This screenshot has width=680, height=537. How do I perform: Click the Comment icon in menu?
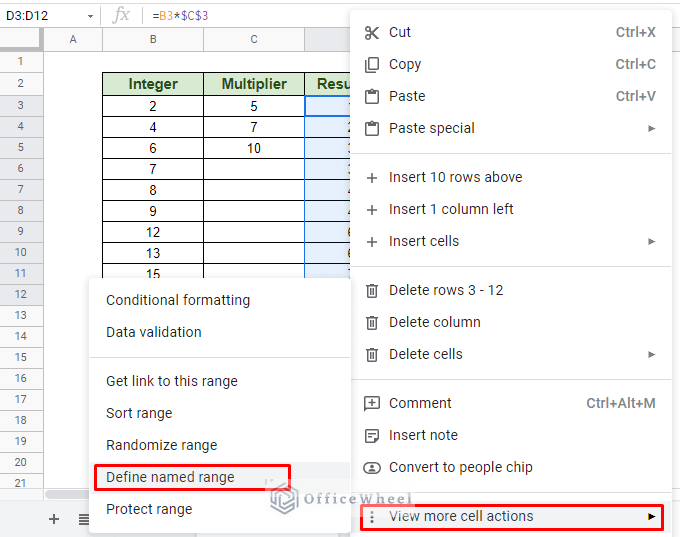(x=372, y=403)
